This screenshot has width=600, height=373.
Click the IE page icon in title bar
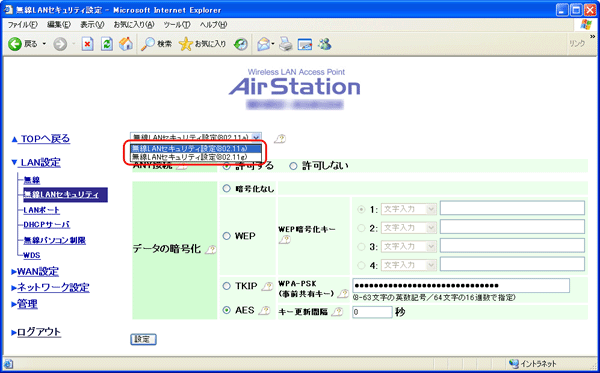tap(8, 10)
